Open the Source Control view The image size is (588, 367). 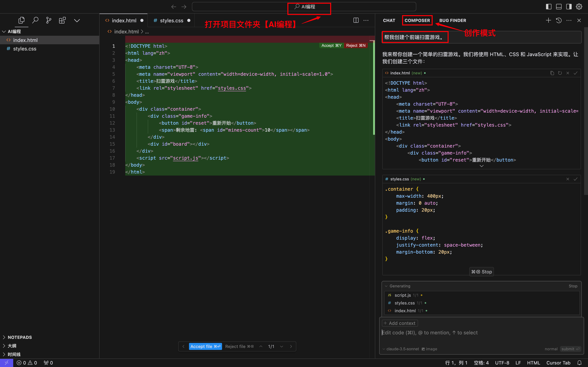(x=49, y=20)
